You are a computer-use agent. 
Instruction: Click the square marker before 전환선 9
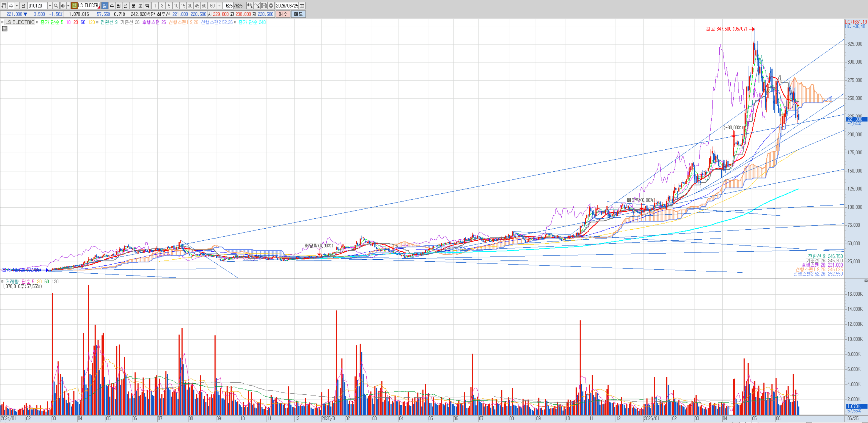pyautogui.click(x=97, y=22)
